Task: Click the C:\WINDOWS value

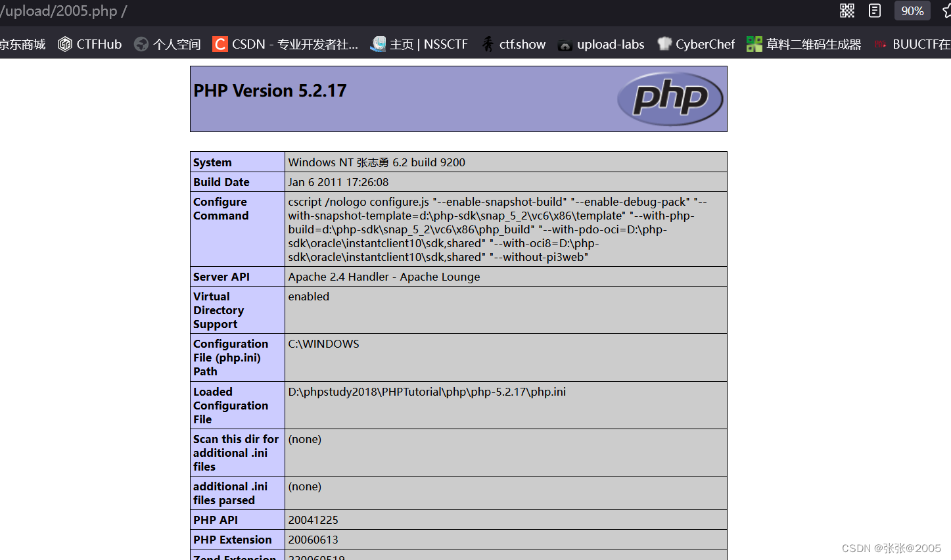Action: coord(323,344)
